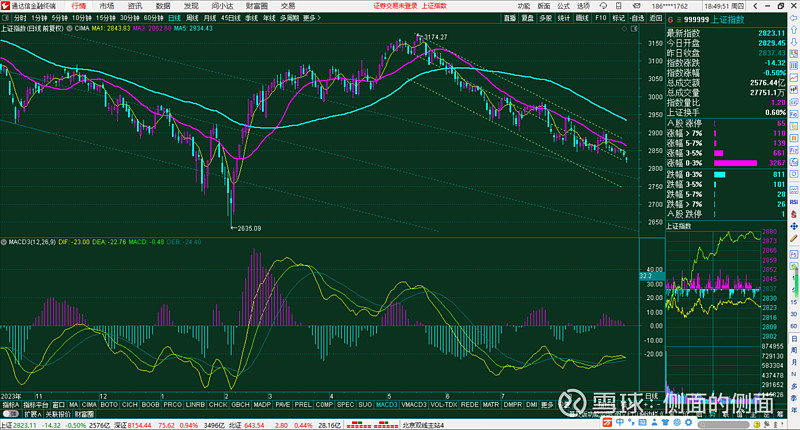
Task: Expand the 更多 indicators list at bottom
Action: (546, 405)
